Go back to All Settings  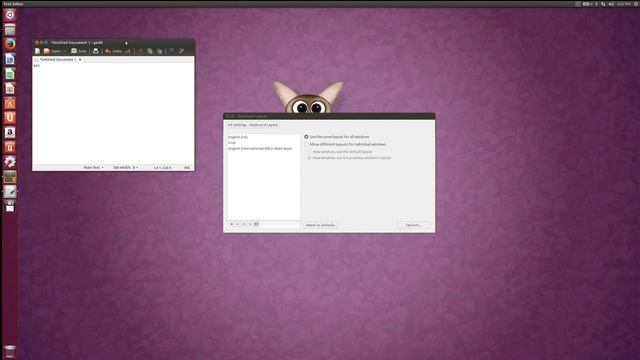(237, 125)
